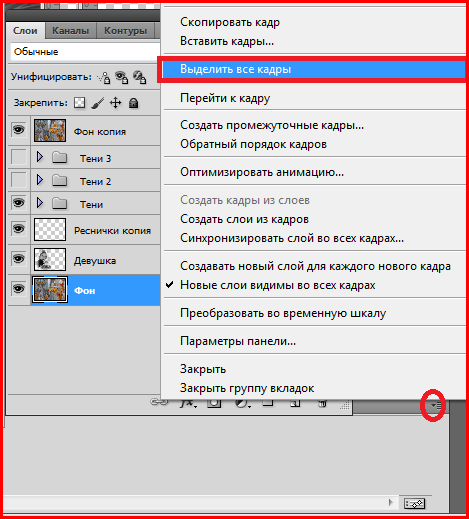Click the lock image pixels brush icon
Image resolution: width=469 pixels, height=519 pixels.
pos(98,103)
